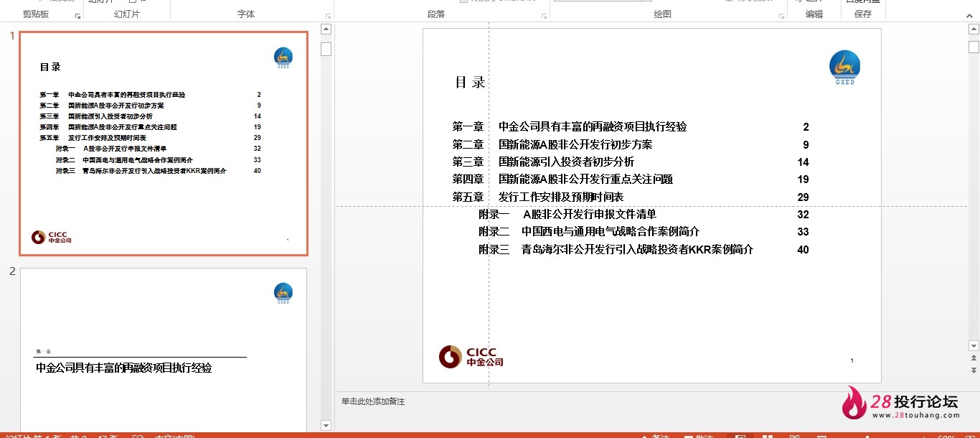This screenshot has width=980, height=438.
Task: Open the 段落 group dialog launcher
Action: click(544, 16)
